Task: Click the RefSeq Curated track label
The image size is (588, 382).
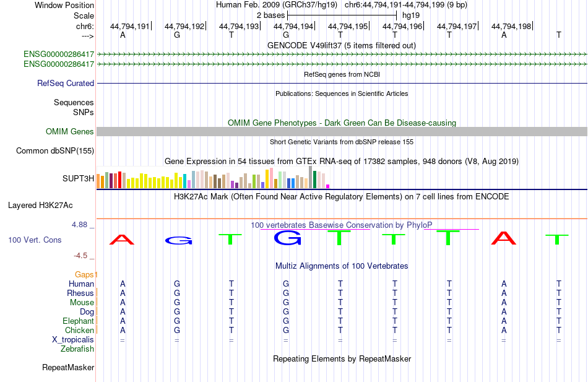Action: (x=66, y=84)
